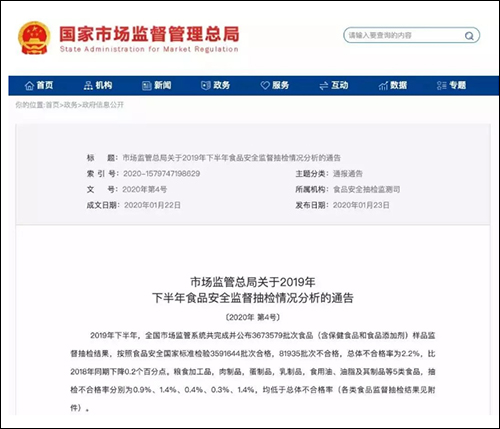Click the chart icon beside 数据
This screenshot has height=429, width=500.
click(x=383, y=86)
